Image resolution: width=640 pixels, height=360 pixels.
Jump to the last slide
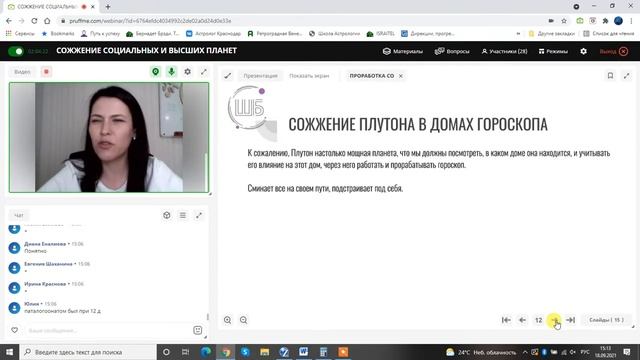click(571, 320)
